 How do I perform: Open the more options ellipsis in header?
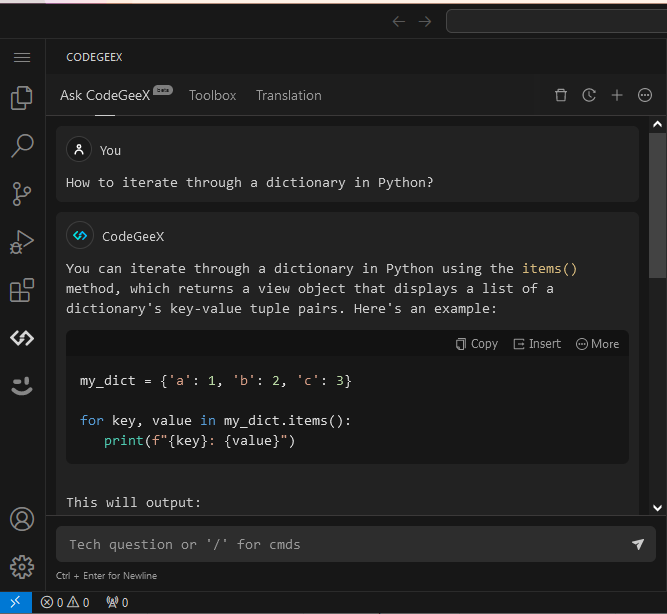pyautogui.click(x=645, y=95)
